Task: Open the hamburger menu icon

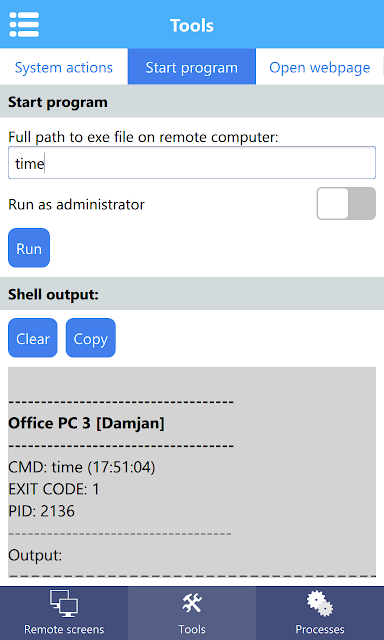Action: [x=24, y=24]
